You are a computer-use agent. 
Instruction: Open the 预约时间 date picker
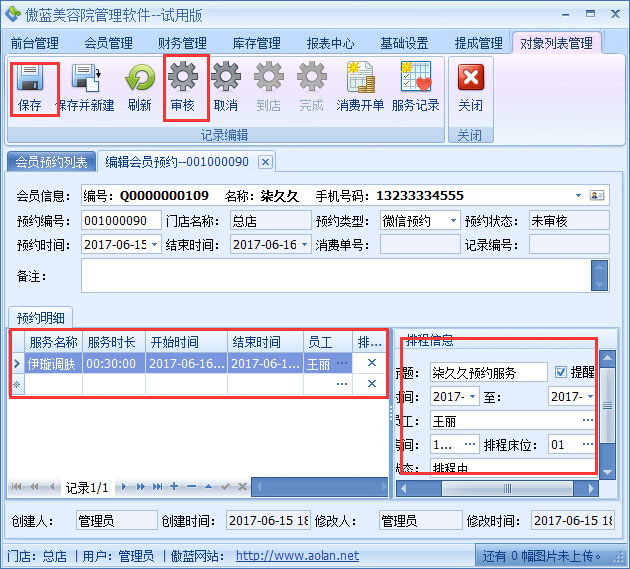pyautogui.click(x=154, y=244)
